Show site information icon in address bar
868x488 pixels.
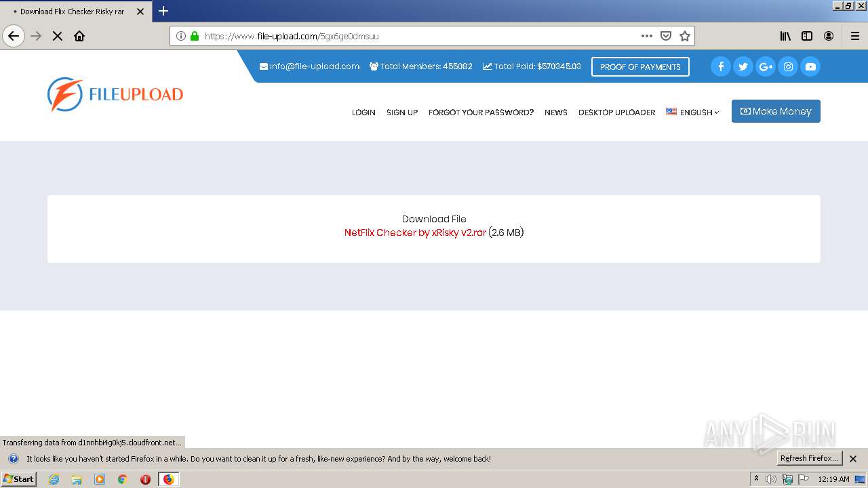181,36
